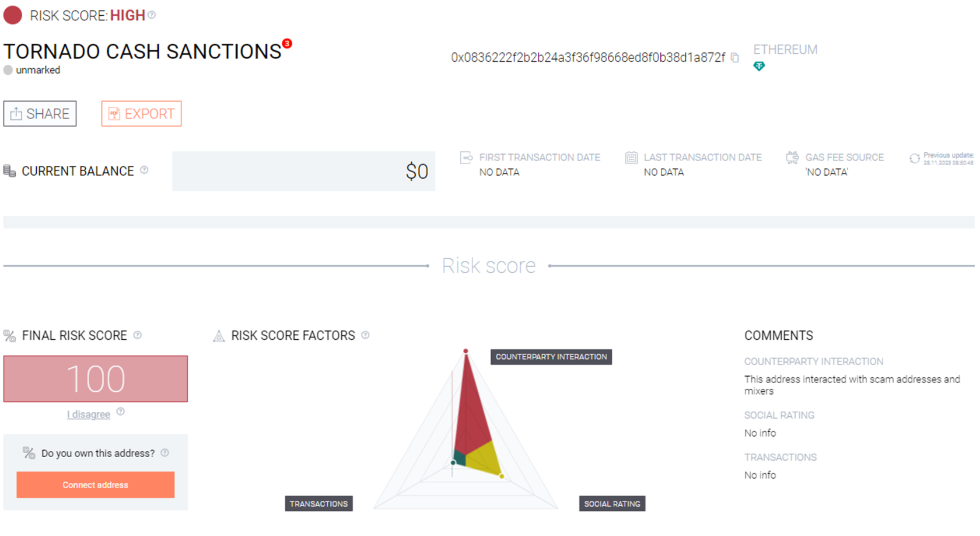Click the First Transaction Date icon
The height and width of the screenshot is (536, 980).
coord(466,157)
